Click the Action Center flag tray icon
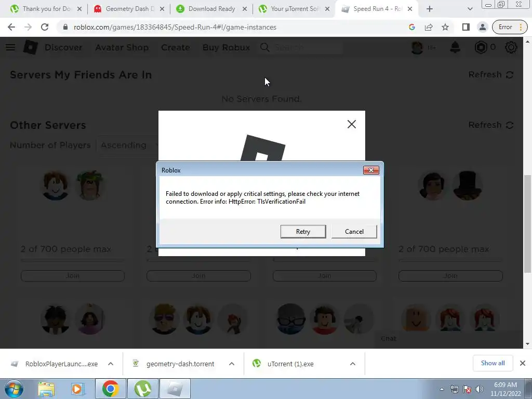 (x=467, y=389)
